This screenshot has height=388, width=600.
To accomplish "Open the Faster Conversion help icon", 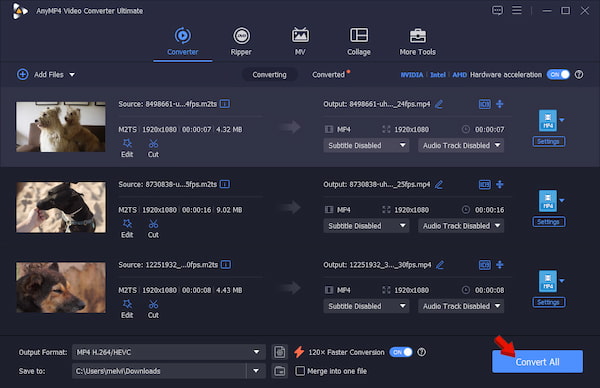I will pyautogui.click(x=421, y=352).
